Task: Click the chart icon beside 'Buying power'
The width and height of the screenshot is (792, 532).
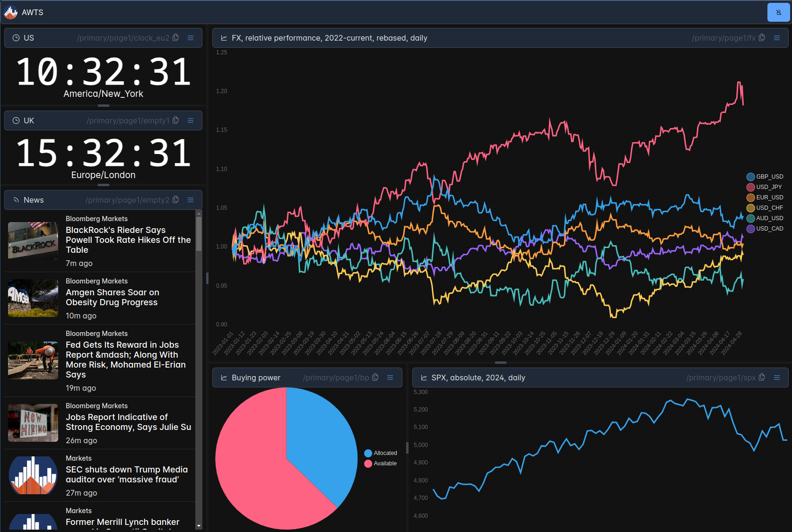Action: 224,378
